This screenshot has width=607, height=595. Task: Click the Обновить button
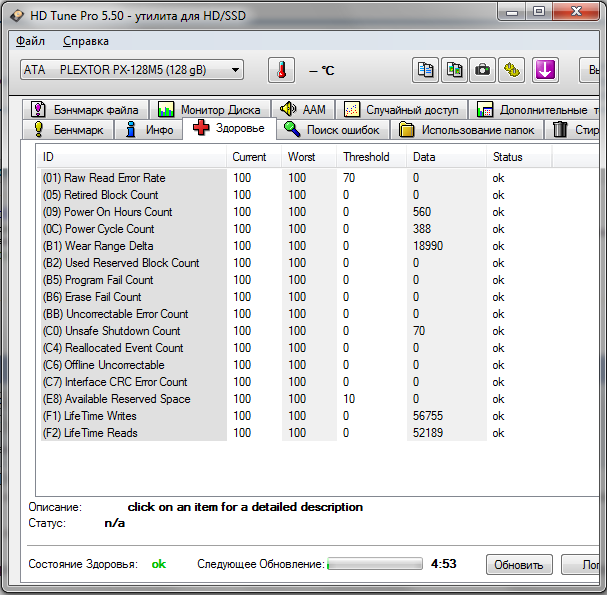[x=519, y=565]
